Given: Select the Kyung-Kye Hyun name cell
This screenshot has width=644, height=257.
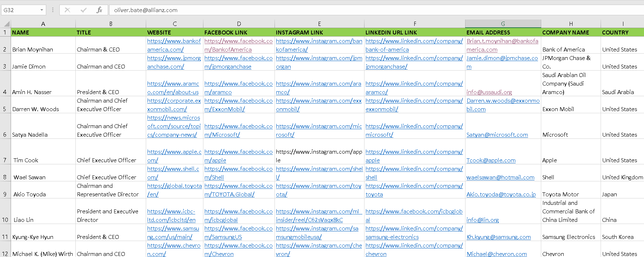Looking at the screenshot, I should coord(43,233).
